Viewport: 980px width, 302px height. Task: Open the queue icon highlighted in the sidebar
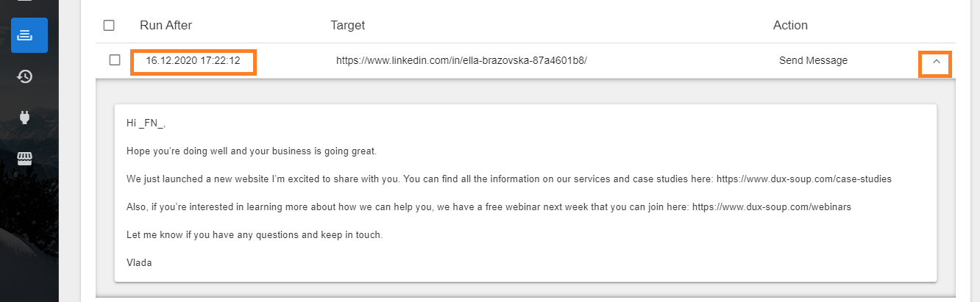pos(29,35)
